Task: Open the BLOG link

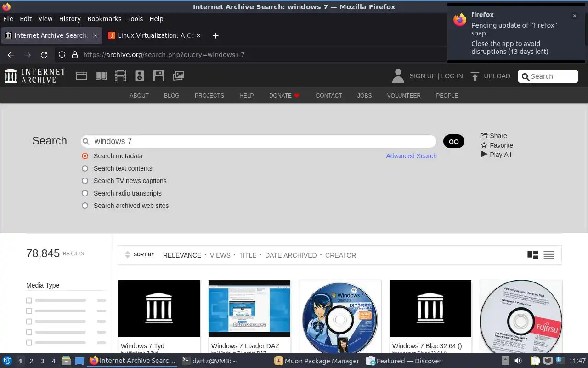Action: tap(172, 96)
